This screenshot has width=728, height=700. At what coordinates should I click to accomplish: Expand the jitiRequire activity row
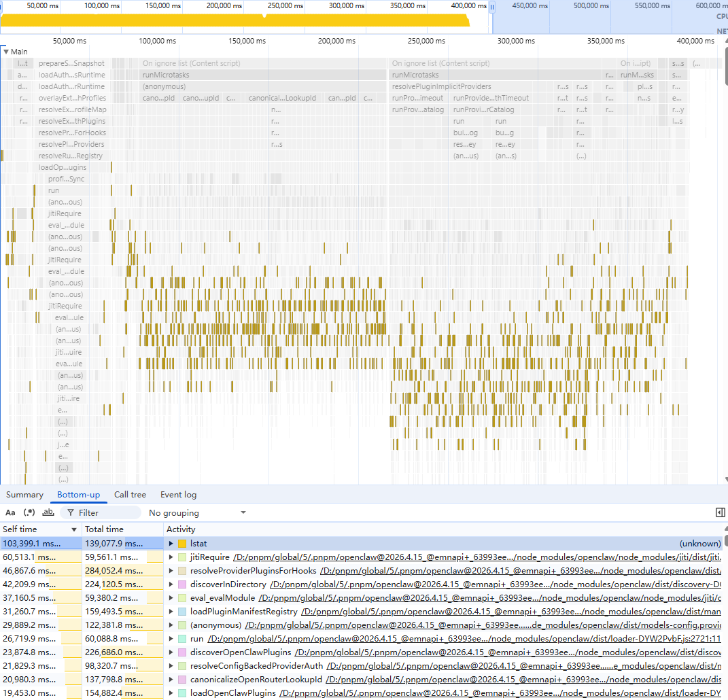(171, 557)
